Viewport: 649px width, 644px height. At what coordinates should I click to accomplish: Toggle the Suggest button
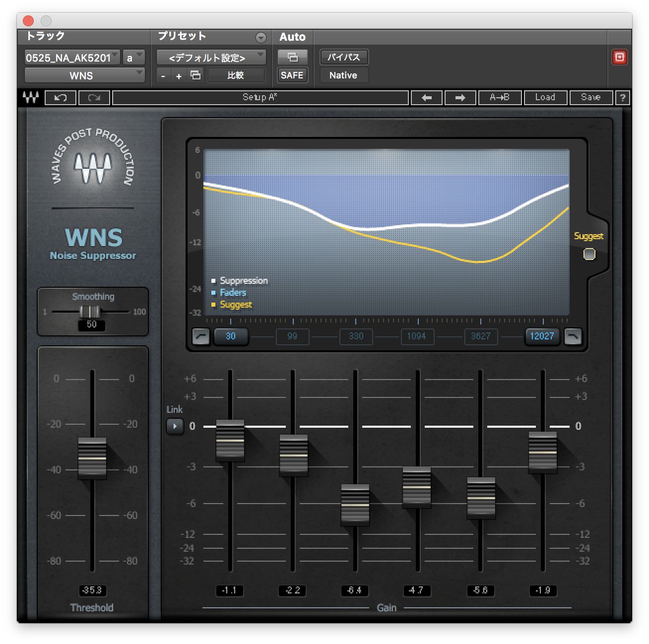tap(589, 254)
